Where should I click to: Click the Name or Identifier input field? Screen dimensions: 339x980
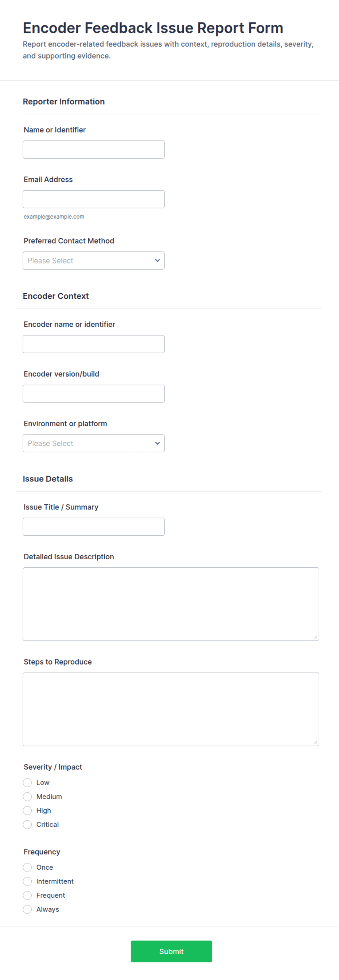coord(94,150)
